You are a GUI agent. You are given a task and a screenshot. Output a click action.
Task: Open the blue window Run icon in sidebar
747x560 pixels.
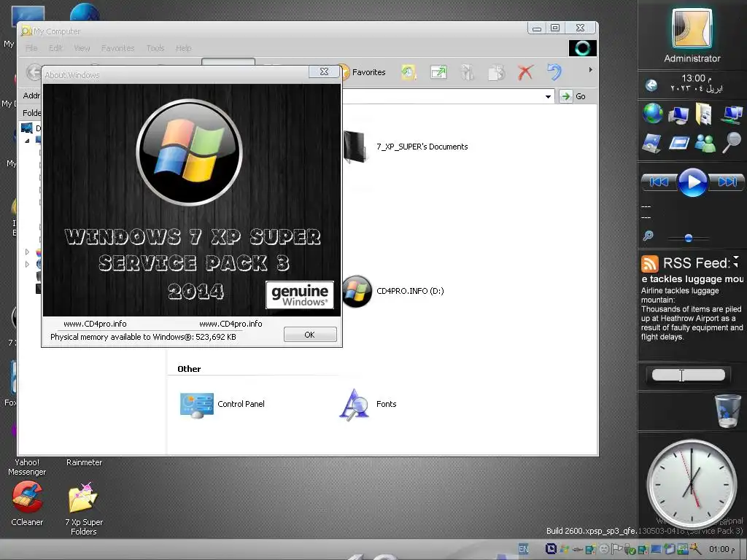tap(678, 143)
